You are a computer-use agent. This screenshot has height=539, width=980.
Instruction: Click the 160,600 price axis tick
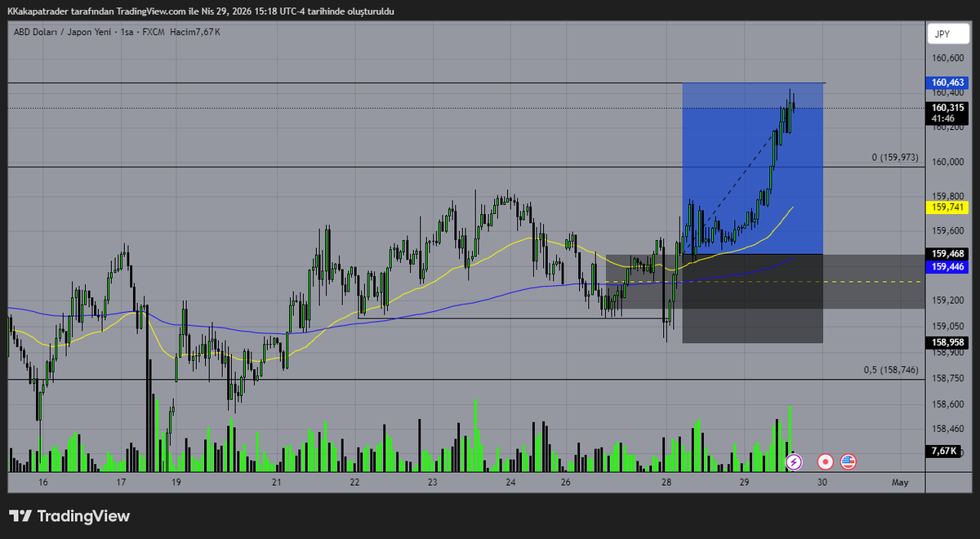tap(947, 57)
